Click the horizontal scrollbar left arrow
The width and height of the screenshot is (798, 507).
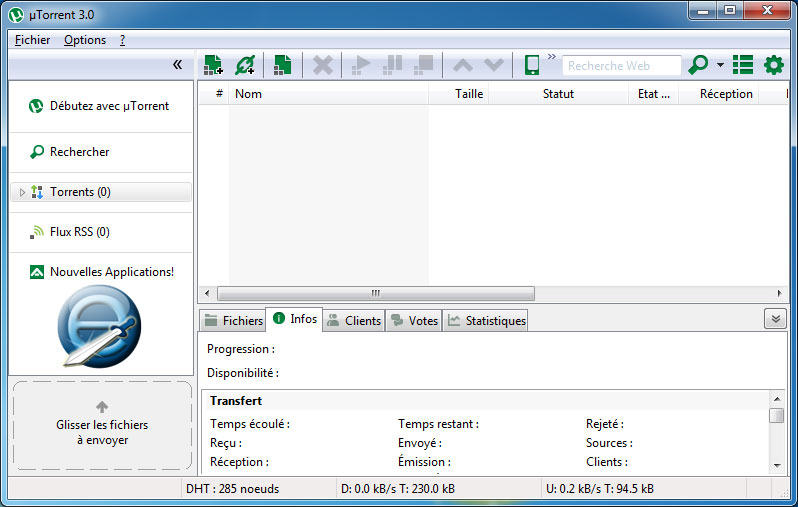[207, 293]
